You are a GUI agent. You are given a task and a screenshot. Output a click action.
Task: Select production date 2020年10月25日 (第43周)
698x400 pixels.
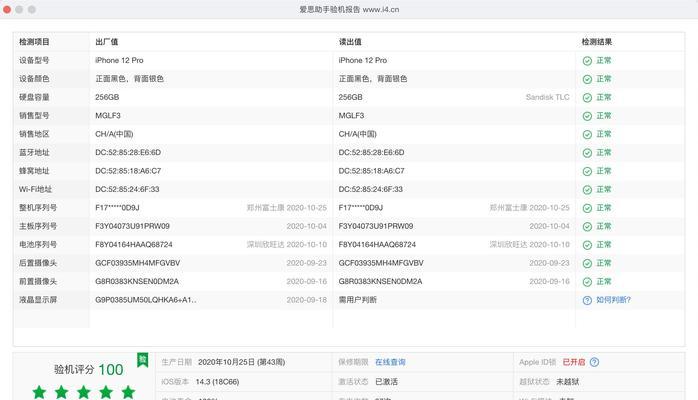(241, 362)
